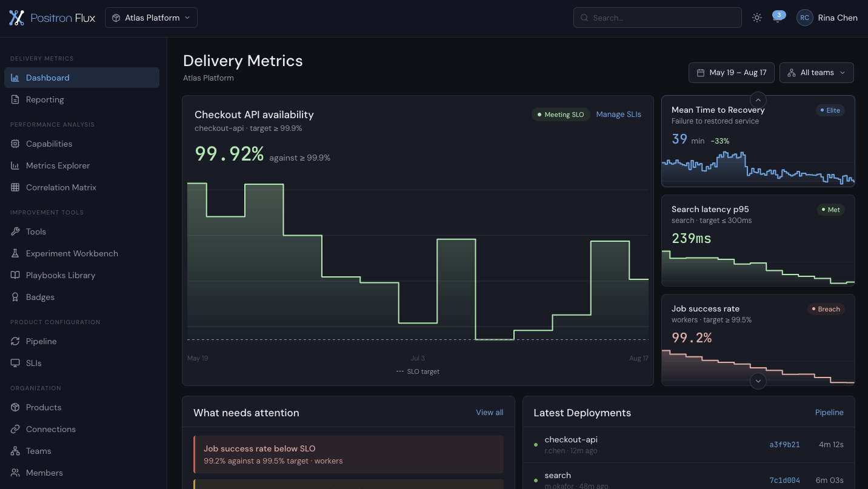Click the Meeting SLO status badge
The height and width of the screenshot is (489, 868).
point(561,115)
